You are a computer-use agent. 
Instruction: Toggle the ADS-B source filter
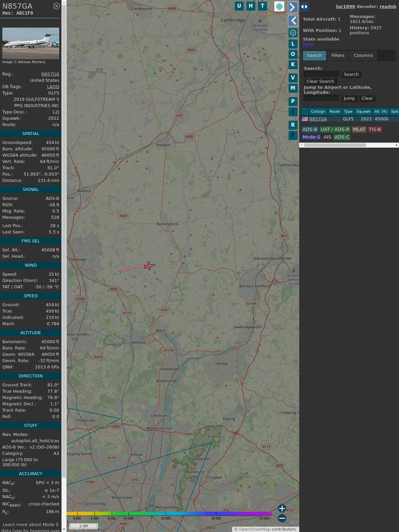(310, 129)
